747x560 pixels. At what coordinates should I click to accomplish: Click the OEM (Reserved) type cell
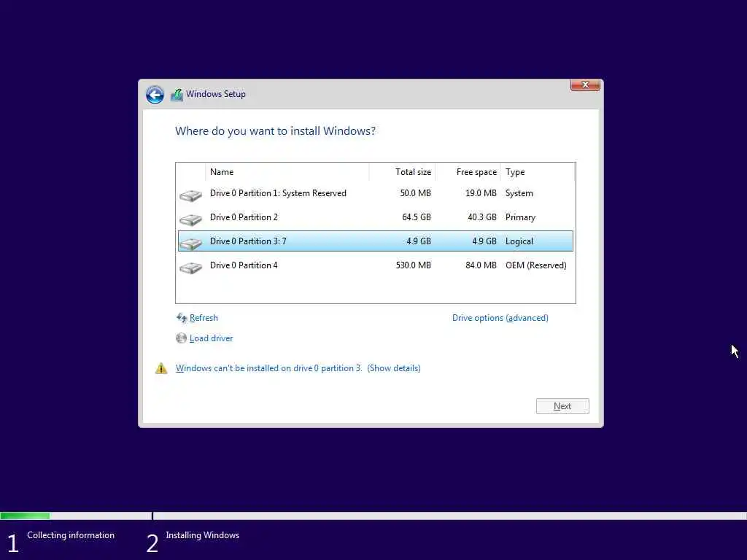coord(536,265)
